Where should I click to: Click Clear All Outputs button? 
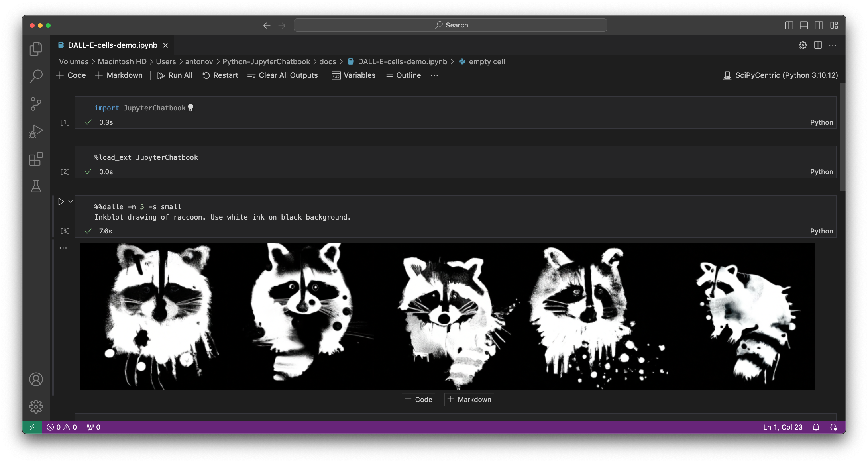coord(283,75)
